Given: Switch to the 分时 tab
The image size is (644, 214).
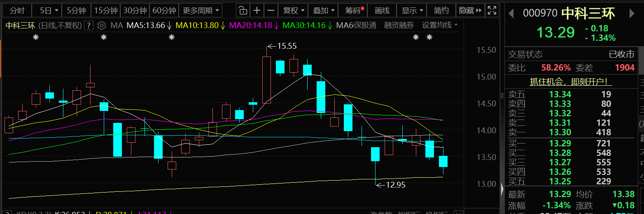Looking at the screenshot, I should pyautogui.click(x=17, y=11).
